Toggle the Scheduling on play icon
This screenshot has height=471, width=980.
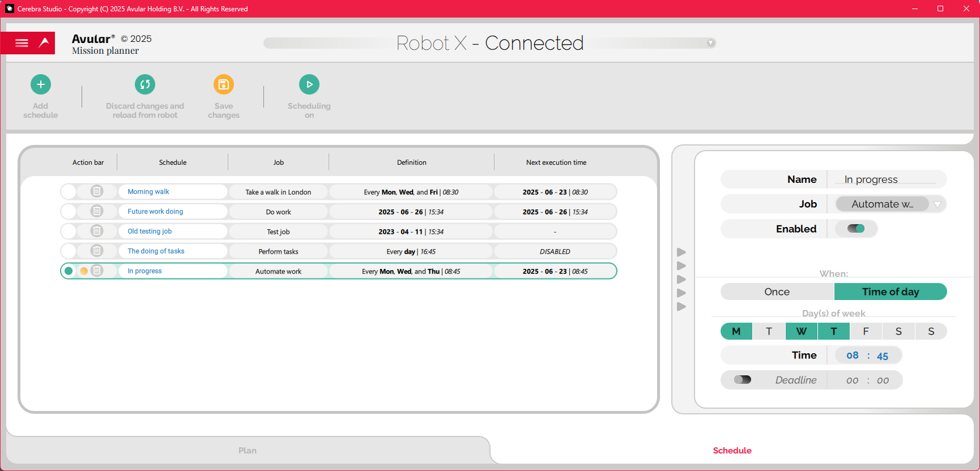pyautogui.click(x=309, y=84)
